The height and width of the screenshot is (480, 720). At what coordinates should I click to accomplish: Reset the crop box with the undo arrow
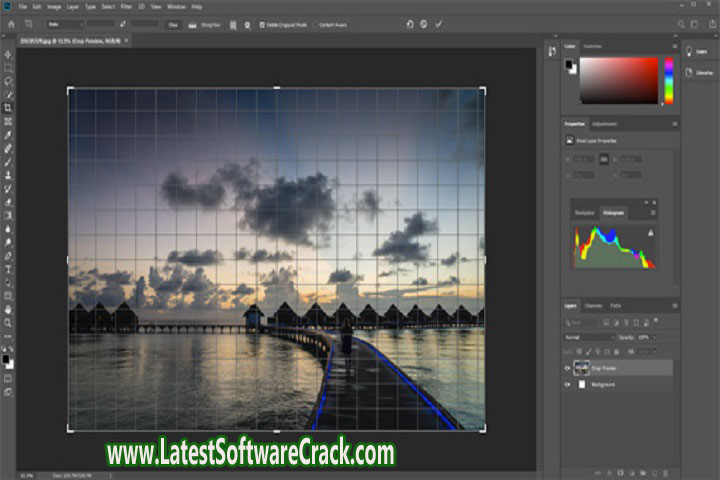coord(410,24)
